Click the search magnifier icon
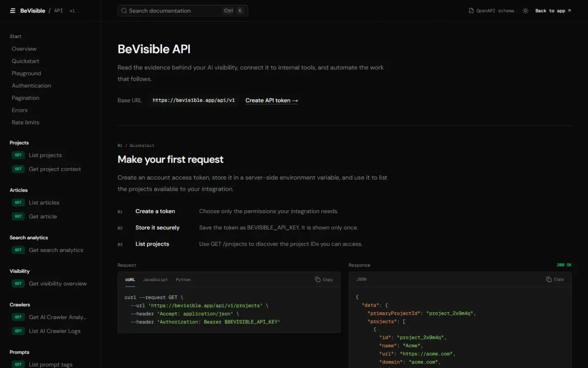The image size is (588, 368). [x=124, y=11]
